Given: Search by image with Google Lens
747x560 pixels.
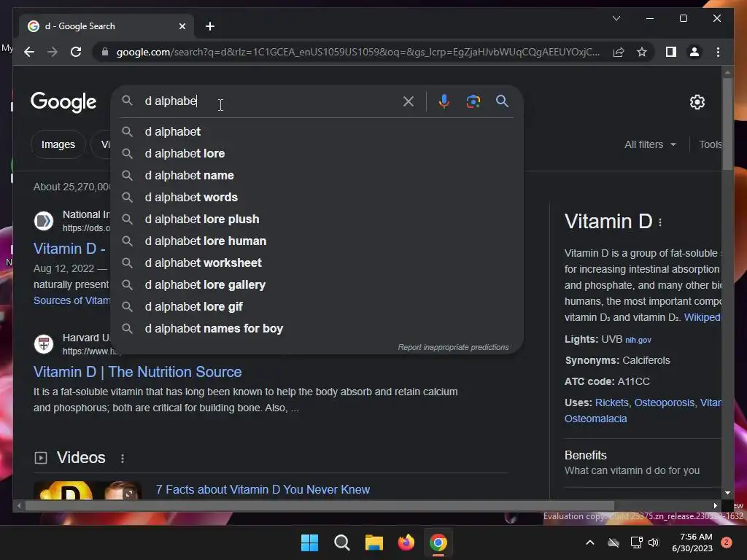Looking at the screenshot, I should [x=473, y=101].
